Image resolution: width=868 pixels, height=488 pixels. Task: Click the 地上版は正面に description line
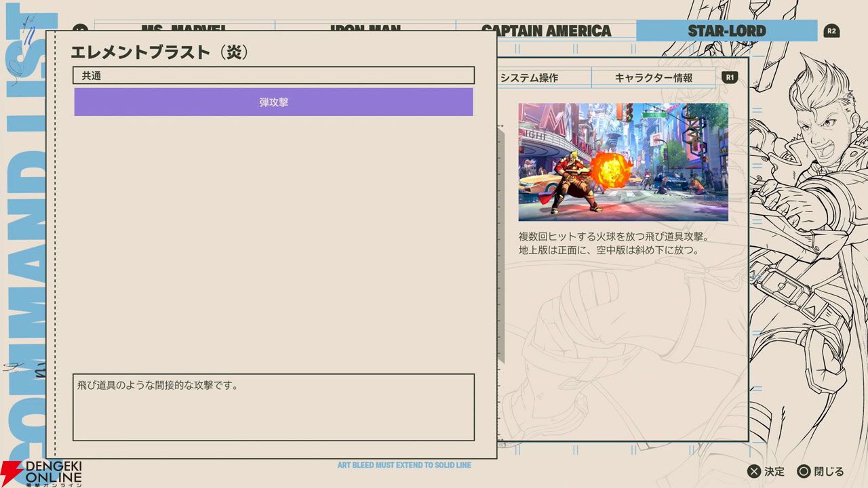[x=609, y=250]
